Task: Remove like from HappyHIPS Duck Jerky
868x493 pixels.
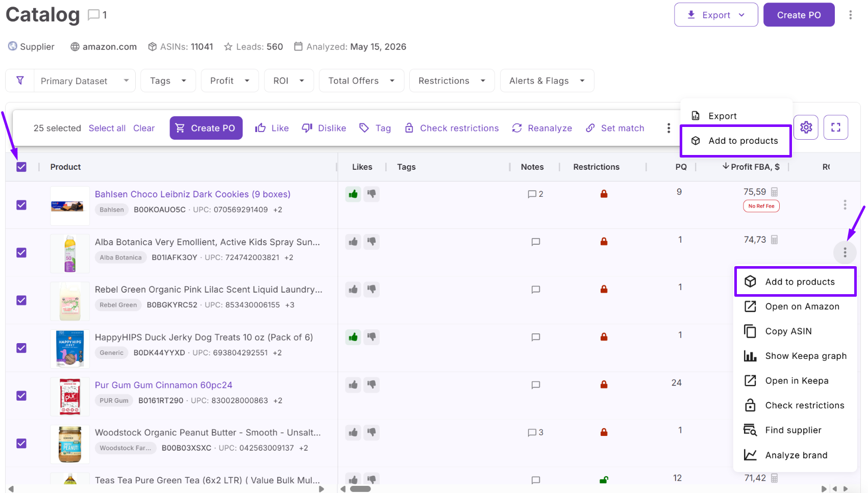Action: point(353,337)
